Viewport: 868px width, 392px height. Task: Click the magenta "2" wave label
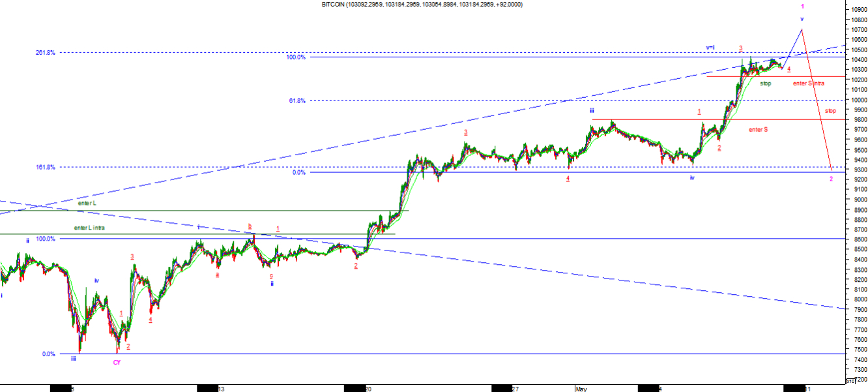831,178
